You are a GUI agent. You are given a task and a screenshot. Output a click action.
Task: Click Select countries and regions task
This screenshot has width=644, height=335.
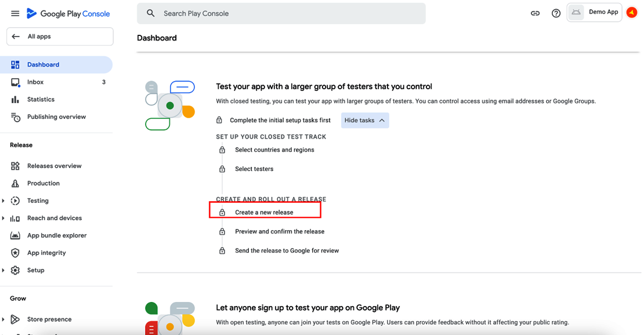pyautogui.click(x=274, y=150)
